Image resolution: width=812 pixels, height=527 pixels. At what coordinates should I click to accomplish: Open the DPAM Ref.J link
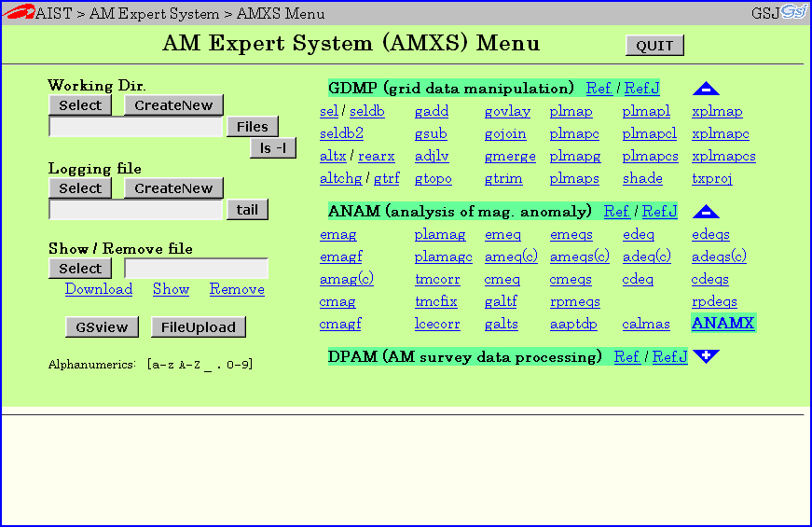670,356
